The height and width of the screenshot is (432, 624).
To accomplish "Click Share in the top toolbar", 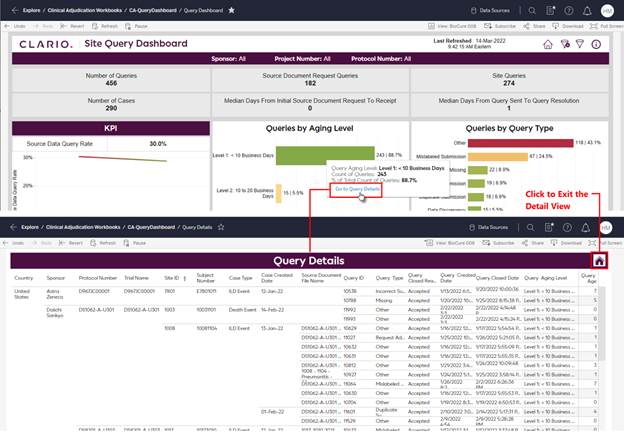I will point(535,24).
